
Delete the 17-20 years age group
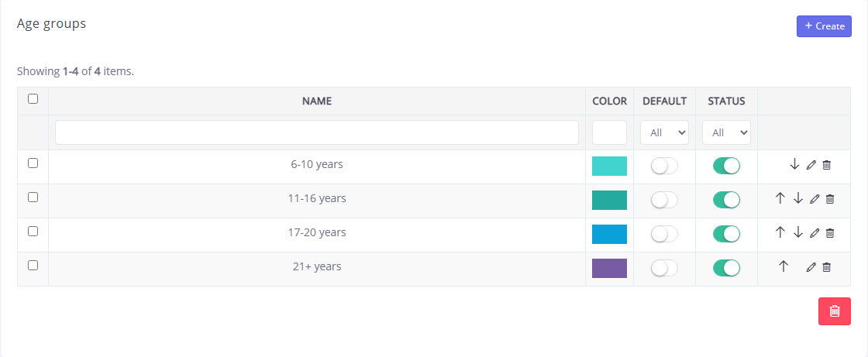(x=830, y=234)
